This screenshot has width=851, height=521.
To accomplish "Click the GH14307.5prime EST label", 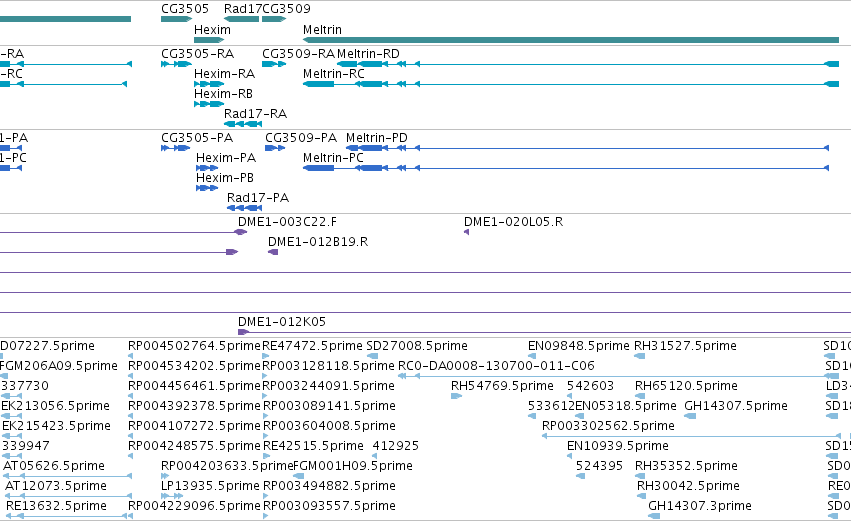I will (x=735, y=406).
